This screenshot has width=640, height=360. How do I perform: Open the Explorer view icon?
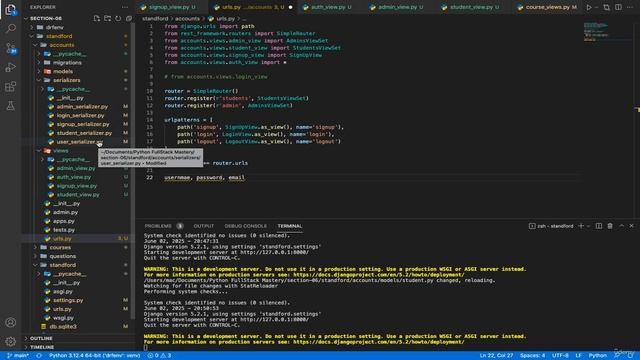[x=11, y=9]
